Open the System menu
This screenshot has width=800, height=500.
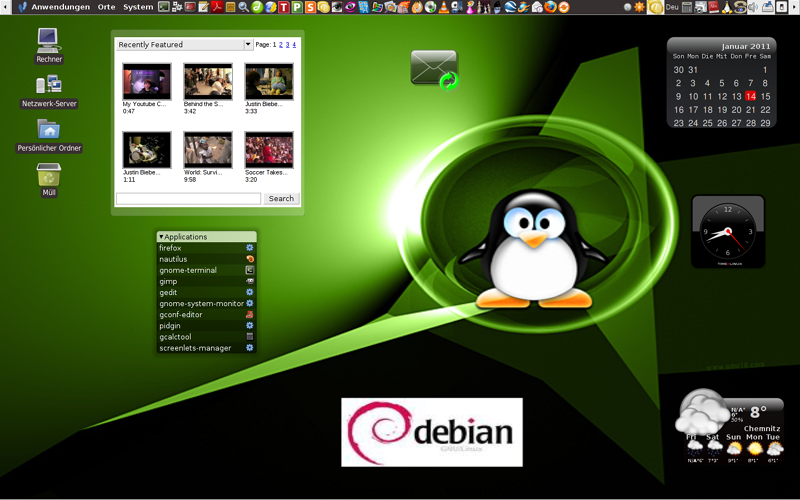138,7
